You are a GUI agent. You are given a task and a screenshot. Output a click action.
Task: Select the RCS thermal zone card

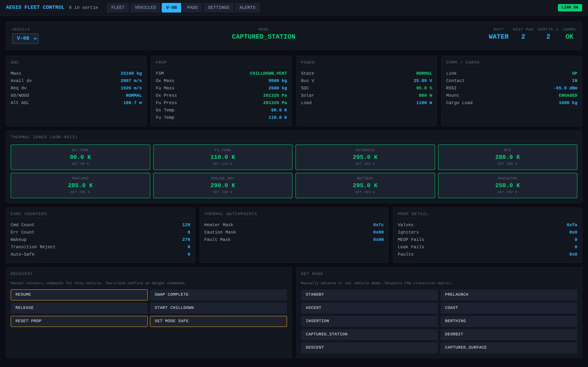[x=508, y=157]
